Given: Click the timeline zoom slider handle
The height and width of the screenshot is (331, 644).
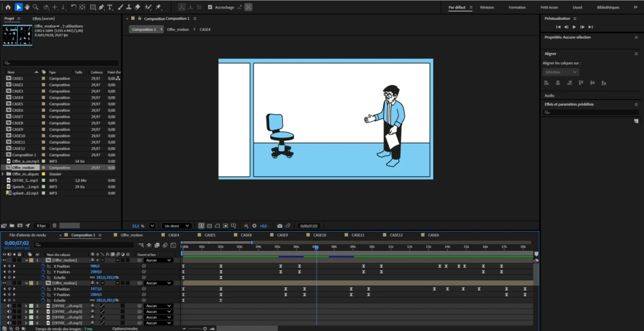Looking at the screenshot, I should pos(205,328).
